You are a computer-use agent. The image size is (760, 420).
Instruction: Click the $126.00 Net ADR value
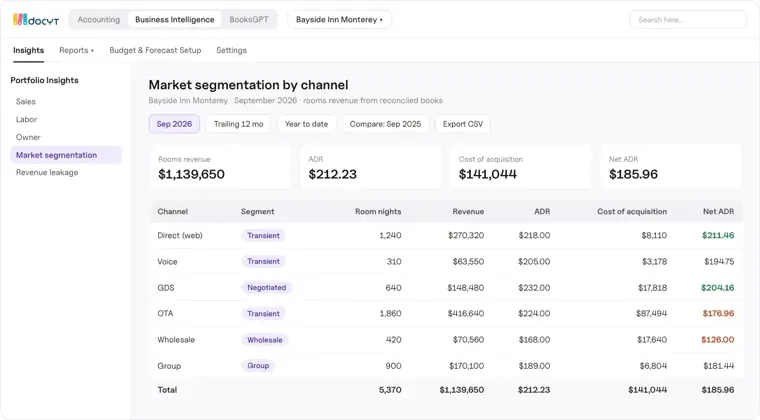pyautogui.click(x=717, y=340)
